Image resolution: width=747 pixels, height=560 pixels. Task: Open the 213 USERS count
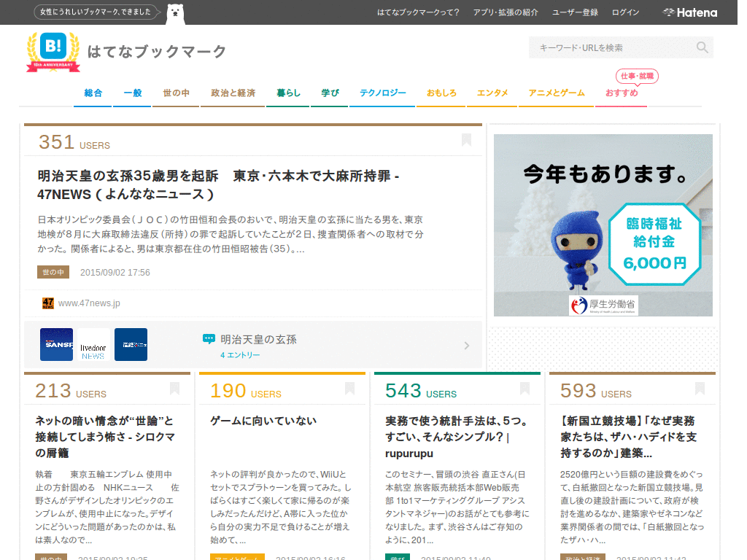coord(71,391)
